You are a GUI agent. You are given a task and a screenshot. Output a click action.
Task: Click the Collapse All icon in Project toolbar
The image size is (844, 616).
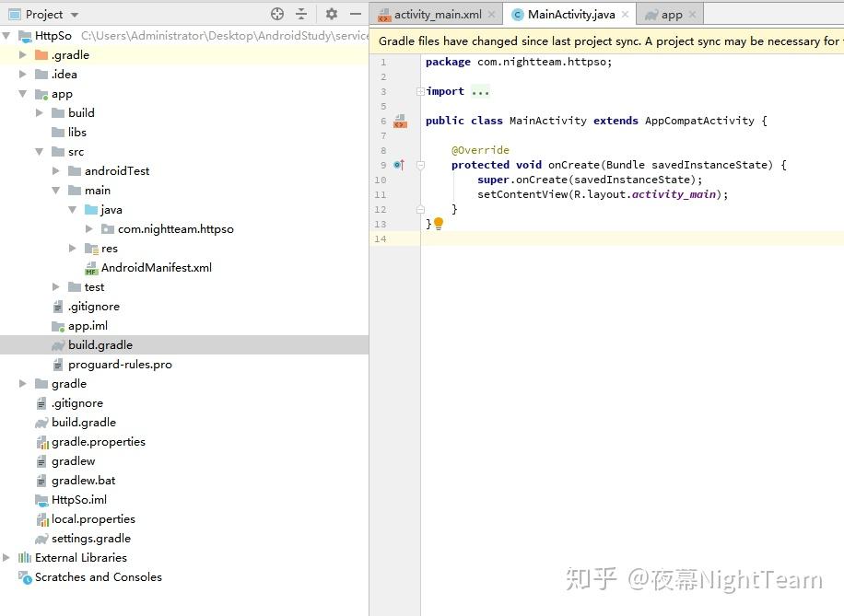pos(300,14)
